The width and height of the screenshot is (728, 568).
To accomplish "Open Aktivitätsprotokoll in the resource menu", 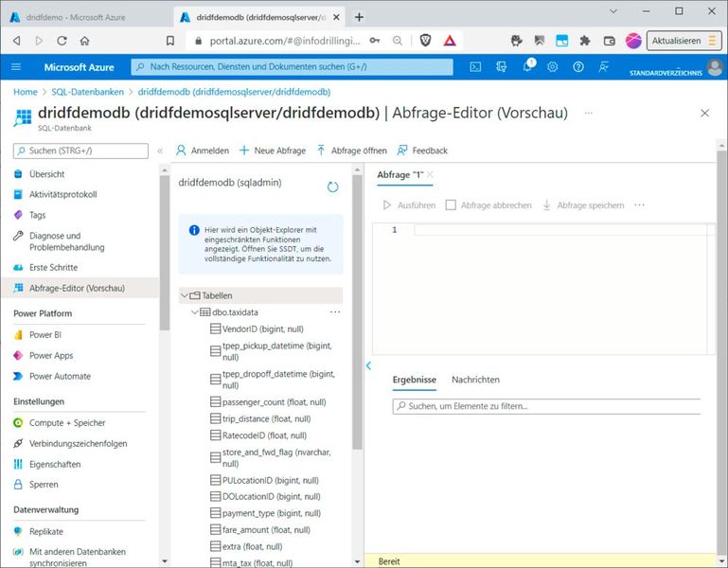I will point(62,194).
